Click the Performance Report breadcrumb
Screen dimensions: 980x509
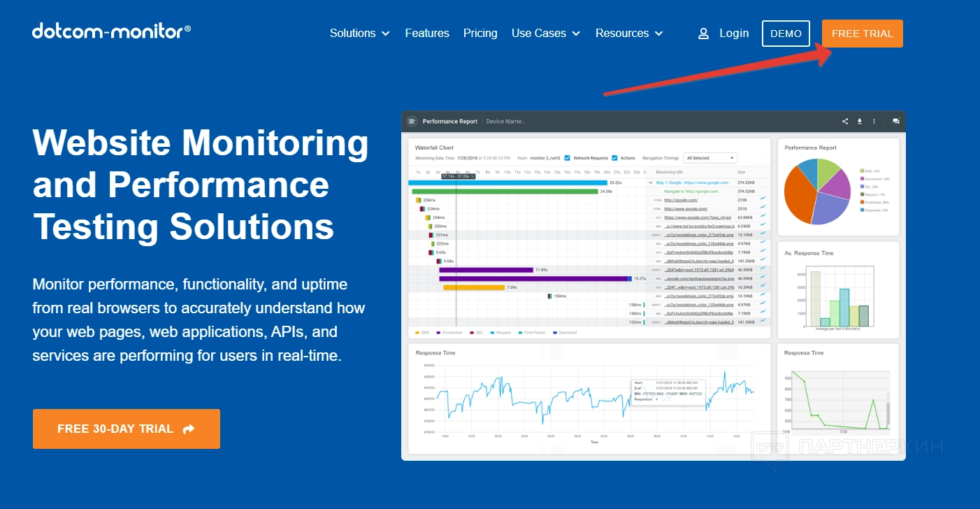tap(450, 122)
